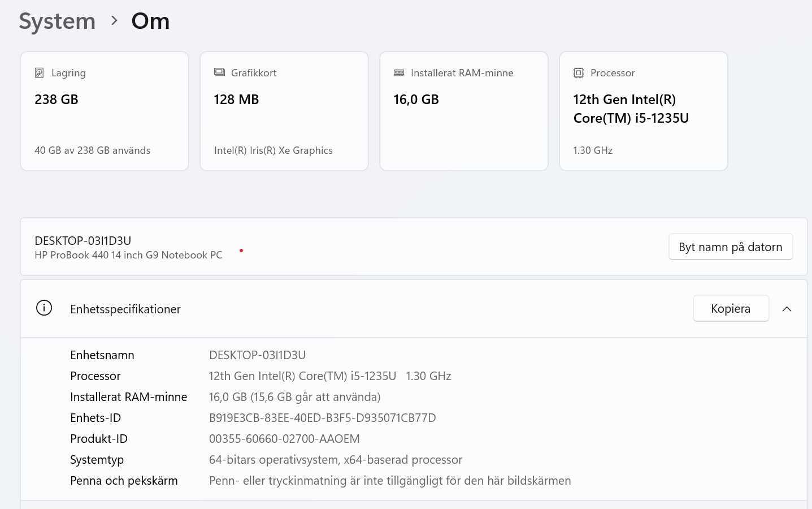Viewport: 812px width, 509px height.
Task: Open the Installerat RAM-minne 16,0 GB card
Action: coord(464,111)
